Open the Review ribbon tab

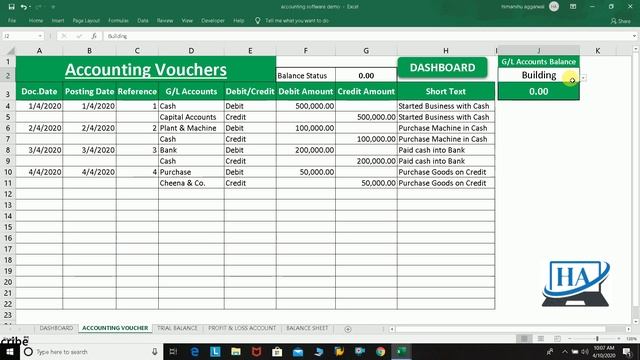tap(165, 20)
